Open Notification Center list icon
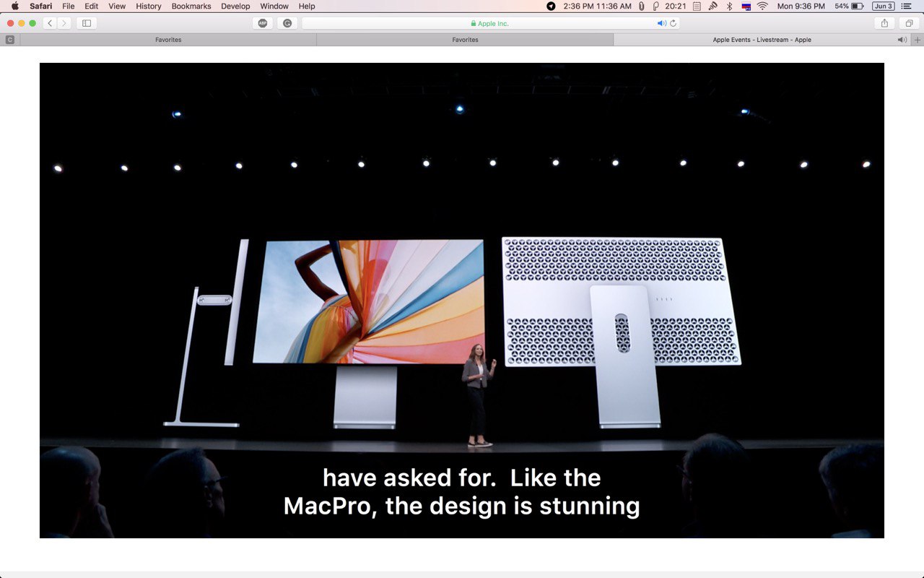924x578 pixels. pos(906,6)
